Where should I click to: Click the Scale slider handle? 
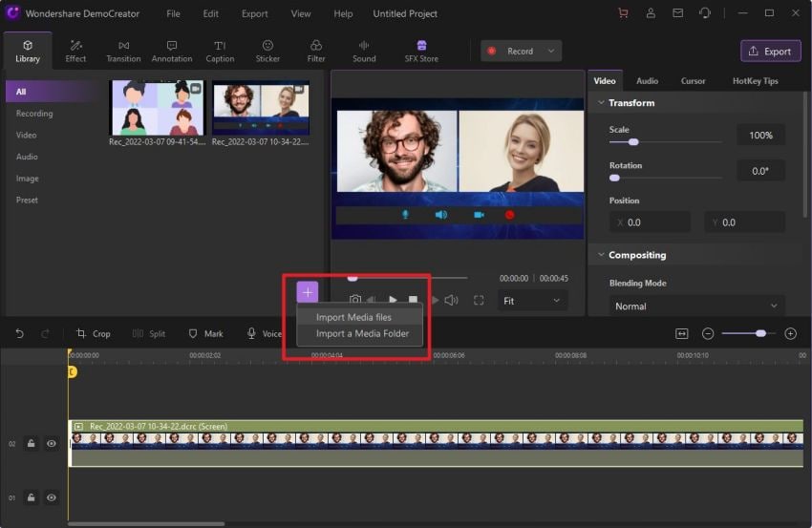(632, 142)
